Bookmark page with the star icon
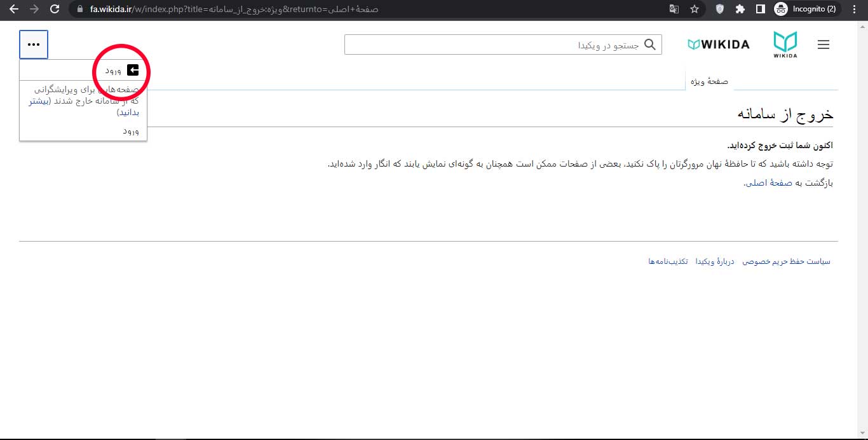 coord(695,10)
